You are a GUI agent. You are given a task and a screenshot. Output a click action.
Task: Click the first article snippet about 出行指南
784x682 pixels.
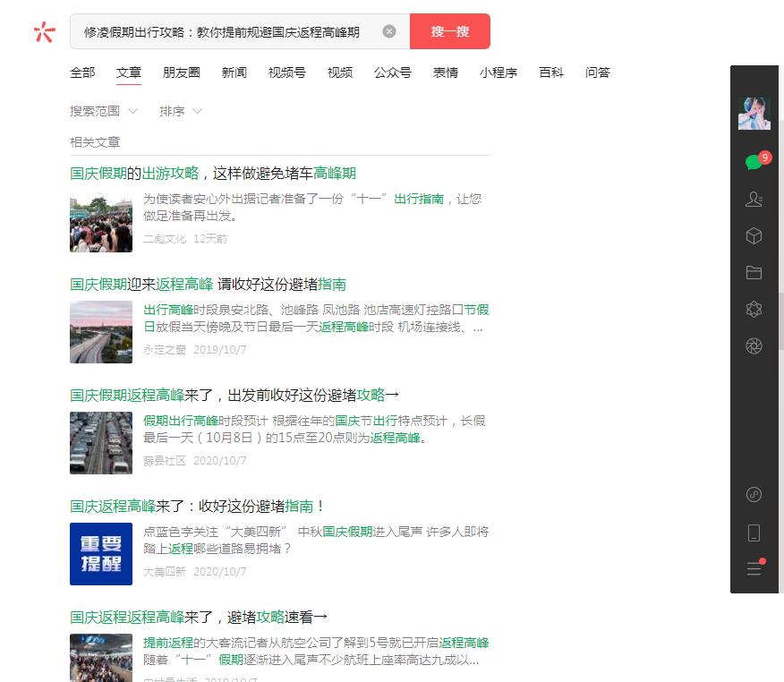click(312, 208)
